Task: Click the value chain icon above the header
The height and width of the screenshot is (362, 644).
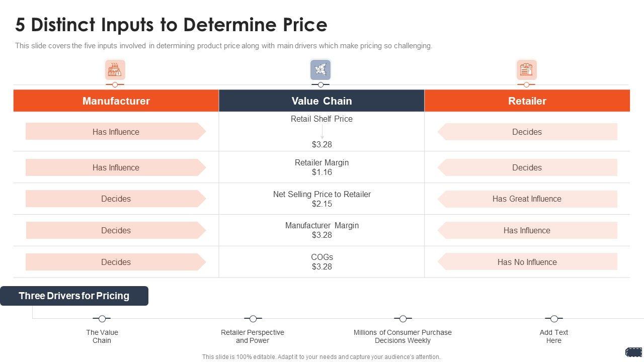Action: click(x=320, y=69)
